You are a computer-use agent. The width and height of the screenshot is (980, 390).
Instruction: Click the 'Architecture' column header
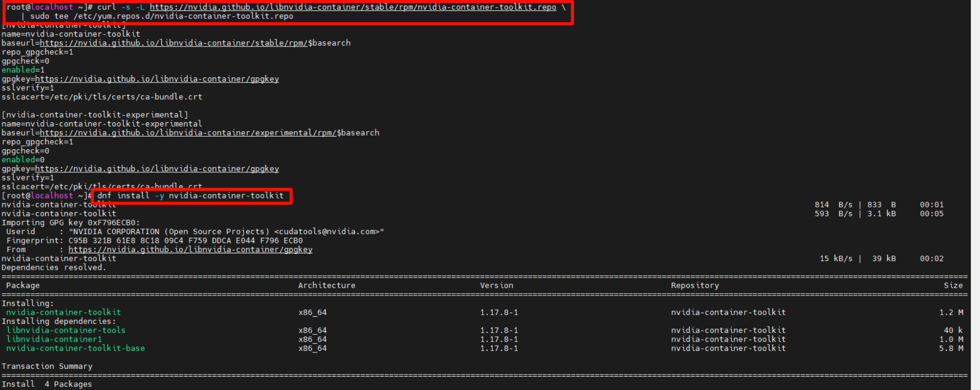coord(327,285)
